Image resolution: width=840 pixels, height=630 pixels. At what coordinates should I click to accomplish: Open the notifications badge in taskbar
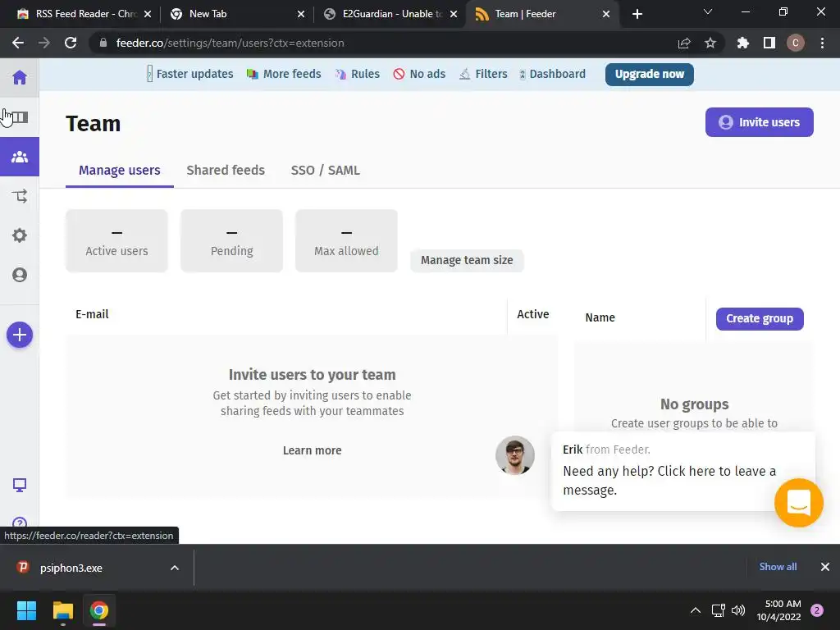click(817, 610)
